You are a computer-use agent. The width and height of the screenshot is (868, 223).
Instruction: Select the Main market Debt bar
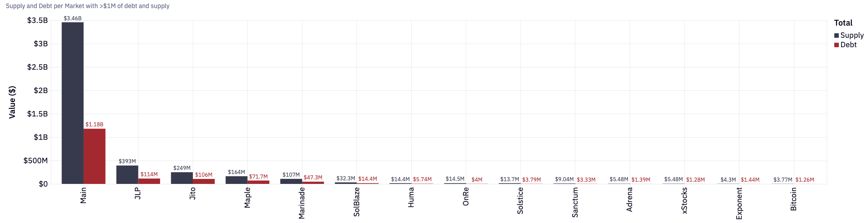coord(94,156)
